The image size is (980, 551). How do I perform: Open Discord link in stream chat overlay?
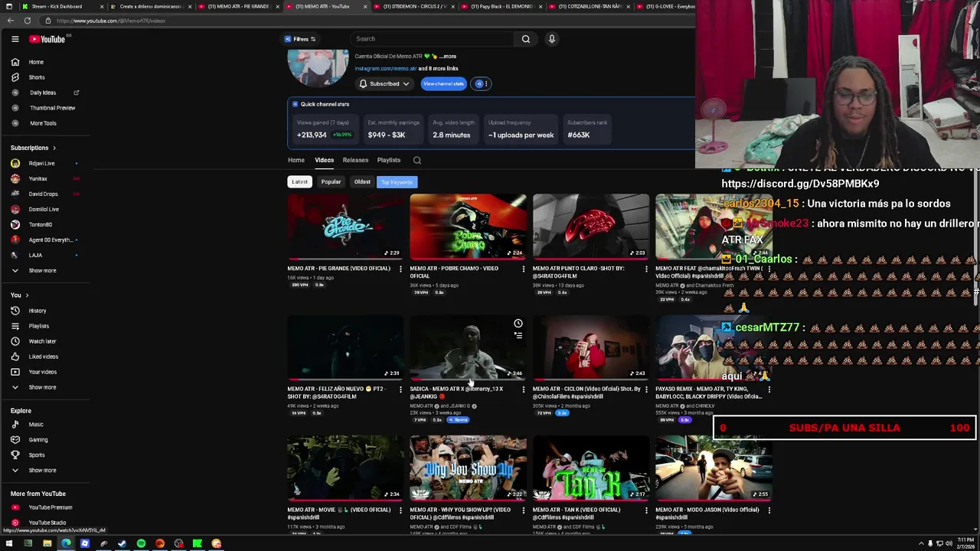tap(800, 184)
